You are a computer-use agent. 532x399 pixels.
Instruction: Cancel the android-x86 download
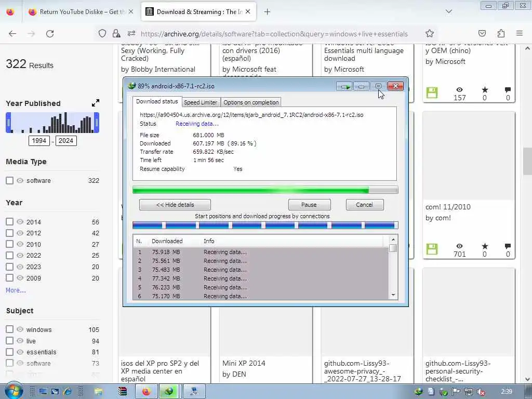364,205
